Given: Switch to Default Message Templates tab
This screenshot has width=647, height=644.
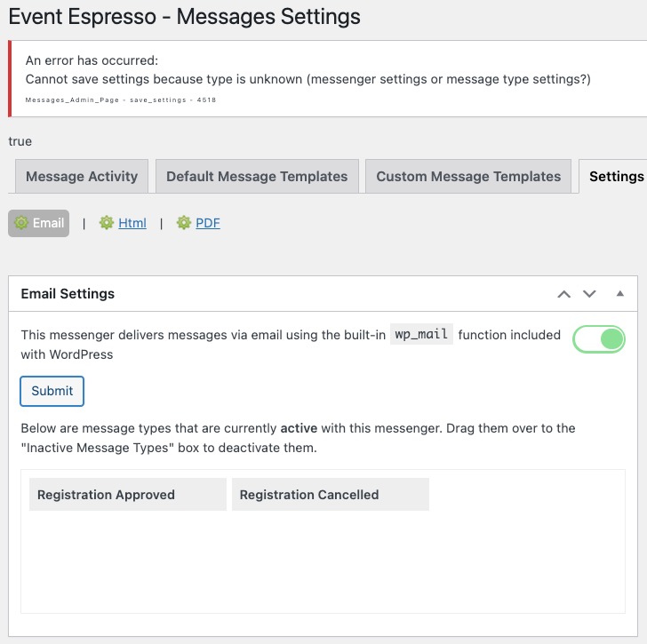Looking at the screenshot, I should (x=257, y=176).
